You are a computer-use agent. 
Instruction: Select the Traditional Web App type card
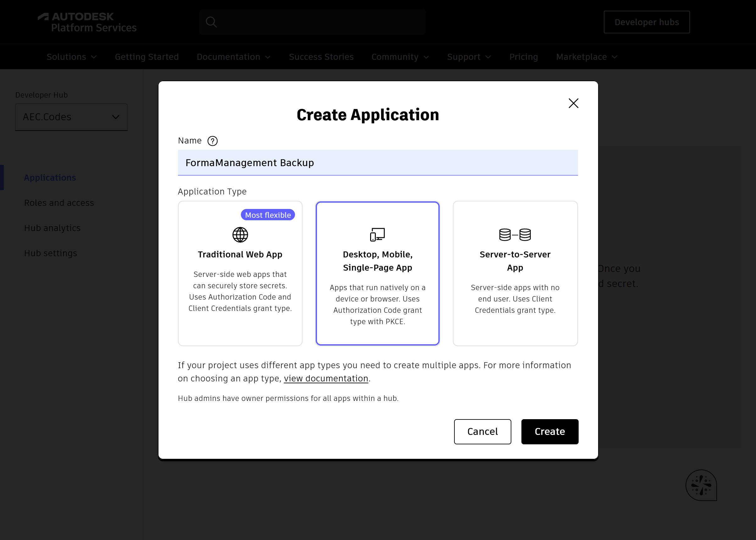[240, 273]
